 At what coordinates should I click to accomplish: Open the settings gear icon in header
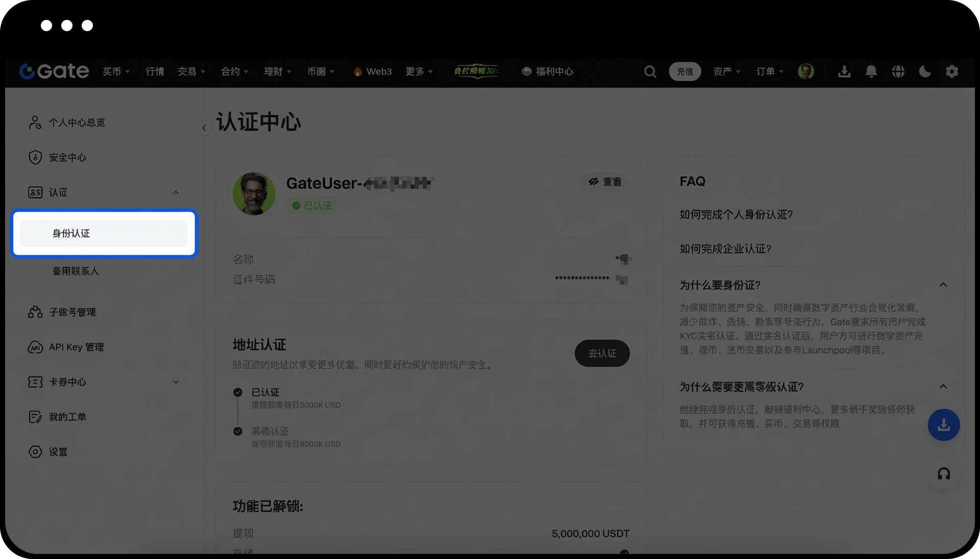pyautogui.click(x=952, y=71)
